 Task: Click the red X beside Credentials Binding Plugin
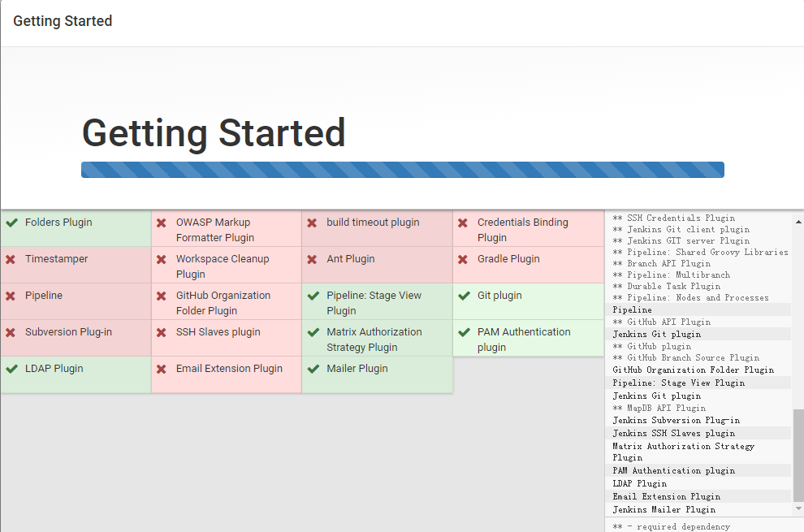click(x=463, y=223)
